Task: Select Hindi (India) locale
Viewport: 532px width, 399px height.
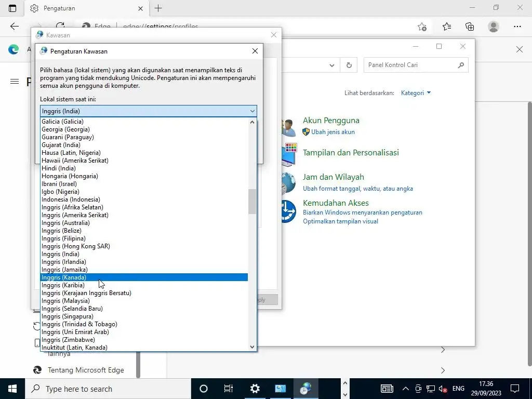Action: 144,168
